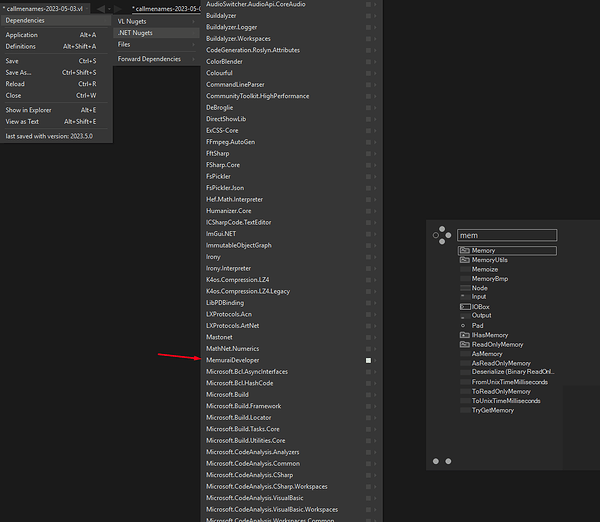The width and height of the screenshot is (600, 522).
Task: Enable the CommandLineParser checkbox
Action: [368, 85]
